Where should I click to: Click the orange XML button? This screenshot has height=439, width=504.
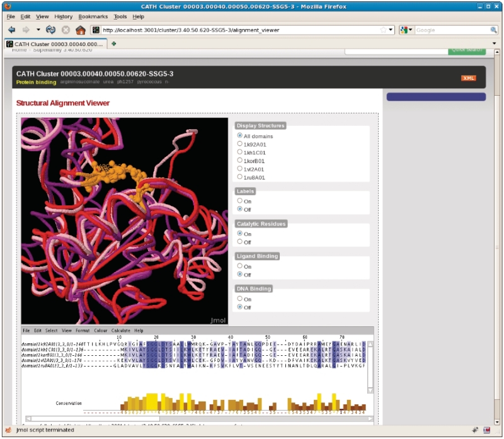pos(468,78)
